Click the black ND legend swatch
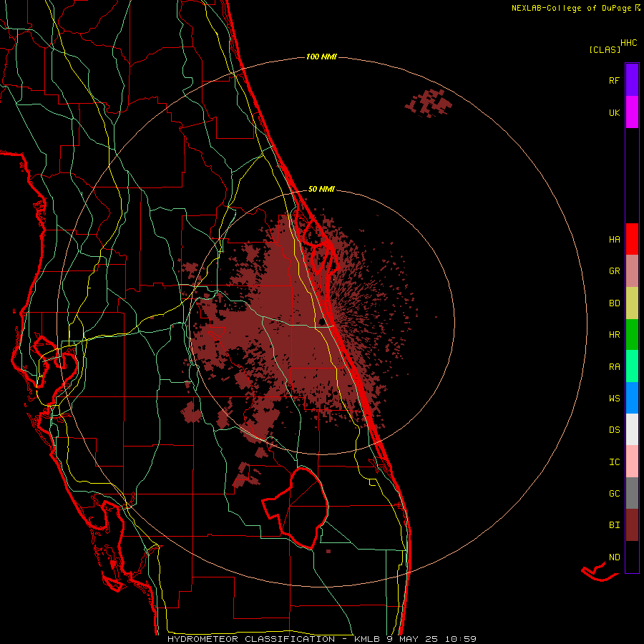The image size is (644, 644). click(632, 557)
